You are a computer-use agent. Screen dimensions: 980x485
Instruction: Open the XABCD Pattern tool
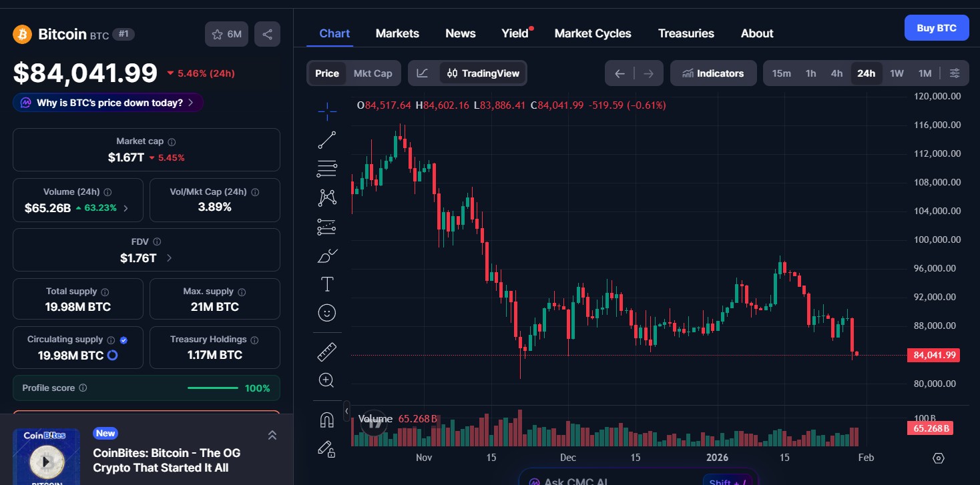pyautogui.click(x=326, y=197)
